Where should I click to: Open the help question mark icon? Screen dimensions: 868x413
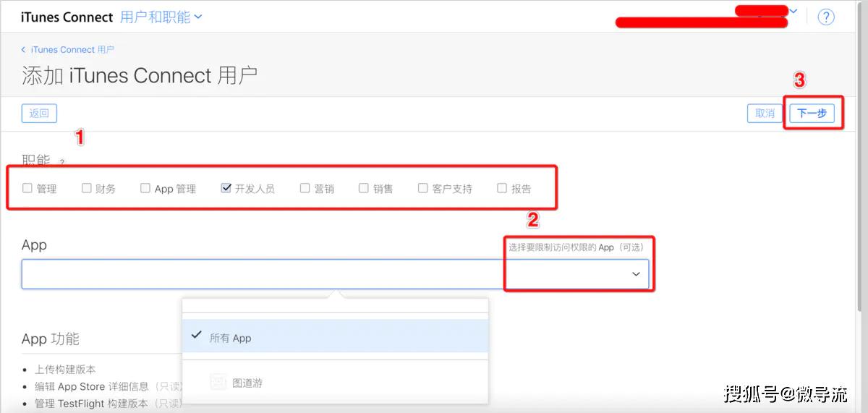point(826,17)
